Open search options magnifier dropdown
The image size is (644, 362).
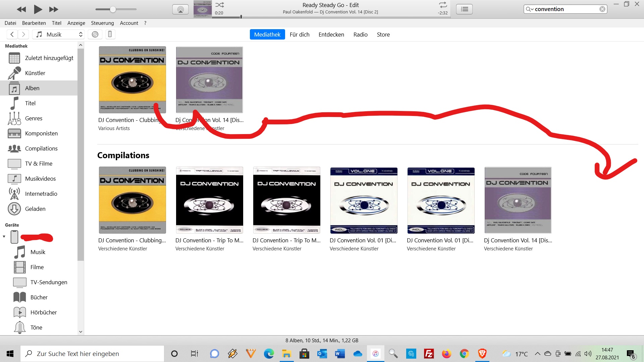[529, 9]
